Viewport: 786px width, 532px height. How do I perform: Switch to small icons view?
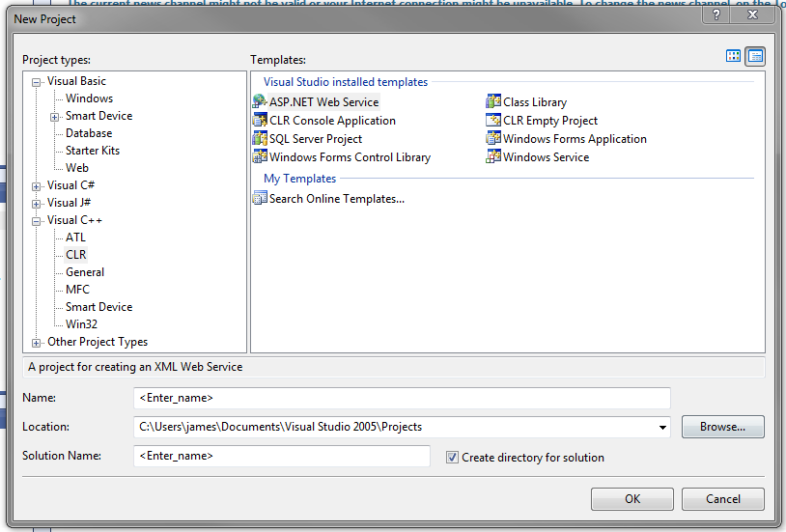coord(755,56)
